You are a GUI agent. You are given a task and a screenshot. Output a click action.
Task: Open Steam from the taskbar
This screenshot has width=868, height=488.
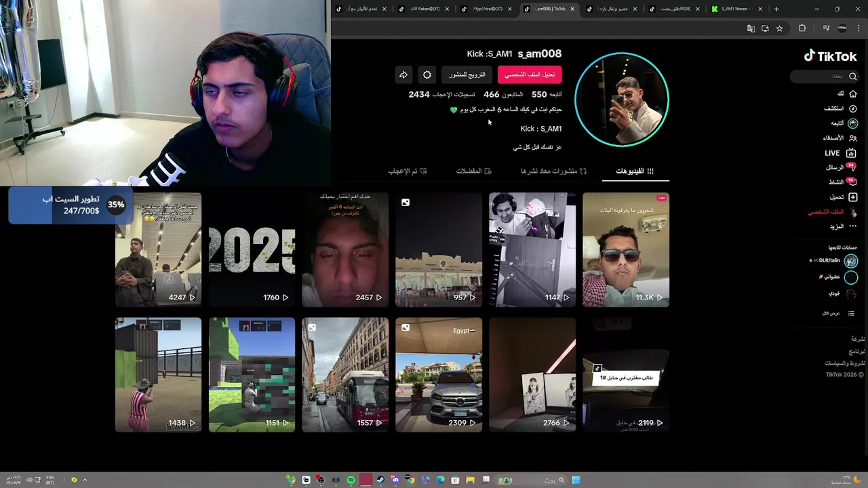pyautogui.click(x=380, y=480)
